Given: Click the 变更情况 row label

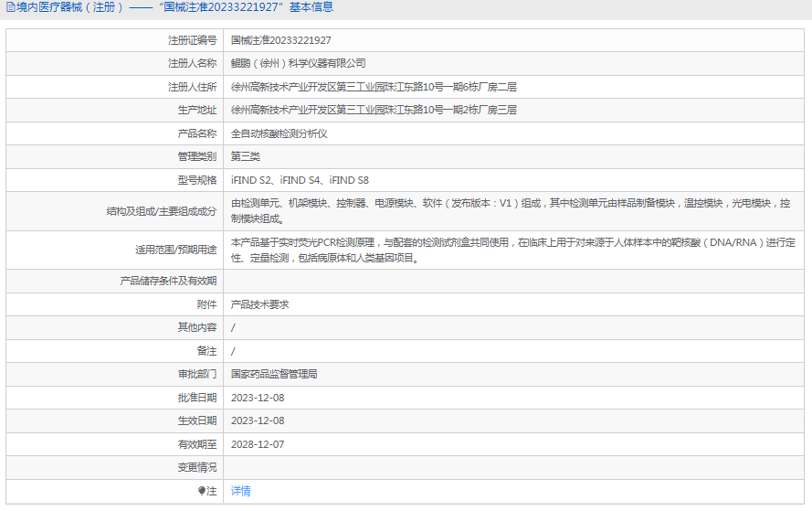Looking at the screenshot, I should (x=197, y=467).
